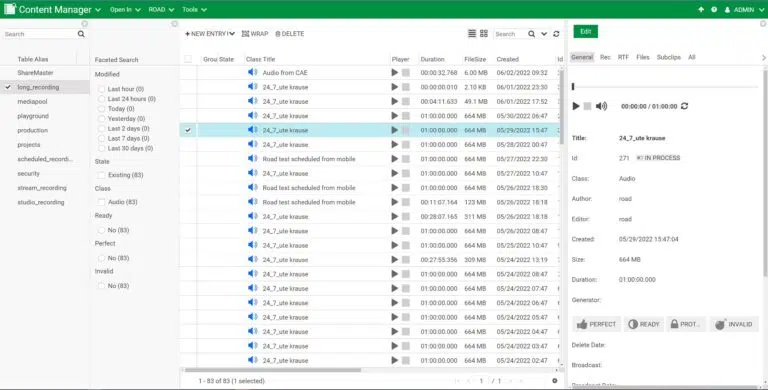Play the preview in the detail panel
This screenshot has width=768, height=390.
[x=576, y=106]
